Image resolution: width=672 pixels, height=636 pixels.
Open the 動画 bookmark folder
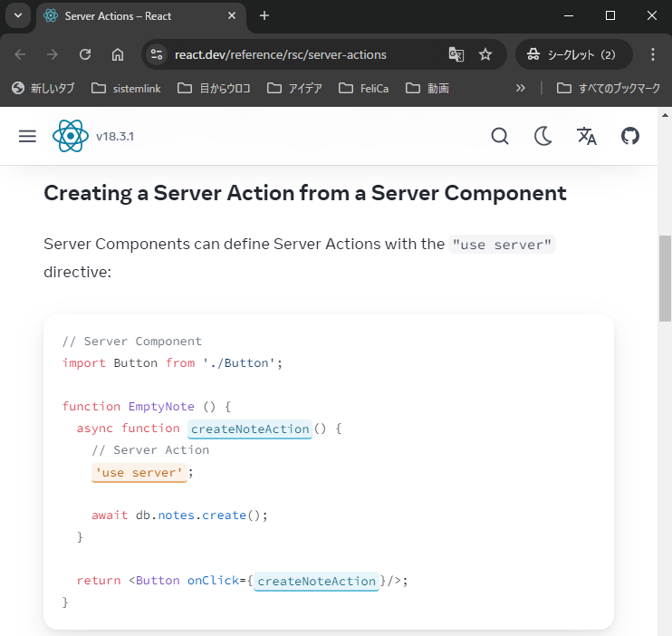[x=427, y=89]
